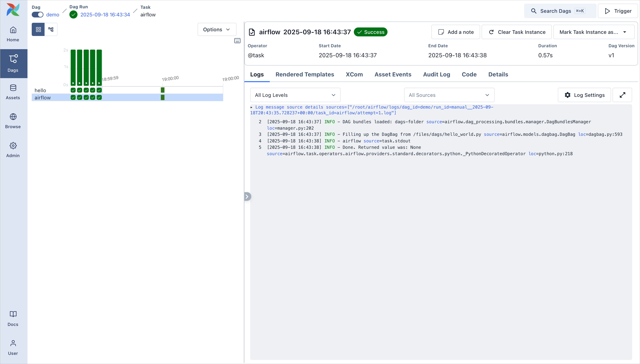Collapse the left panel with chevron handle

(x=247, y=196)
